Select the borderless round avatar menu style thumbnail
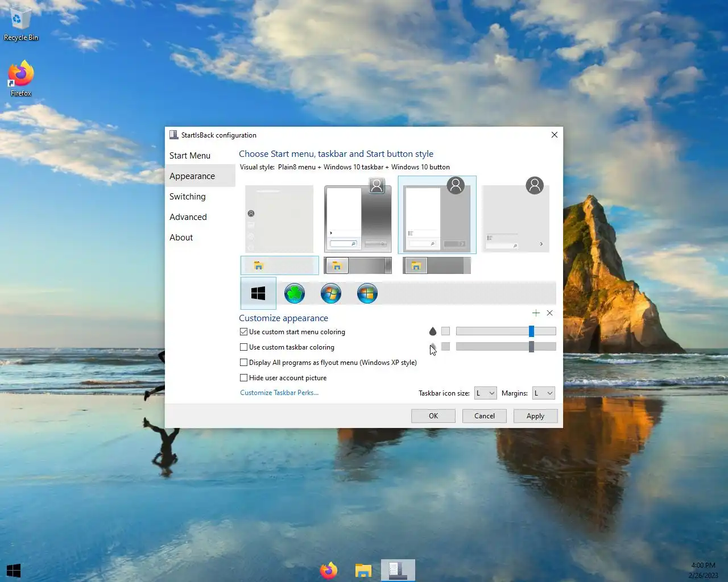Screen dimensions: 728x582 pyautogui.click(x=516, y=215)
